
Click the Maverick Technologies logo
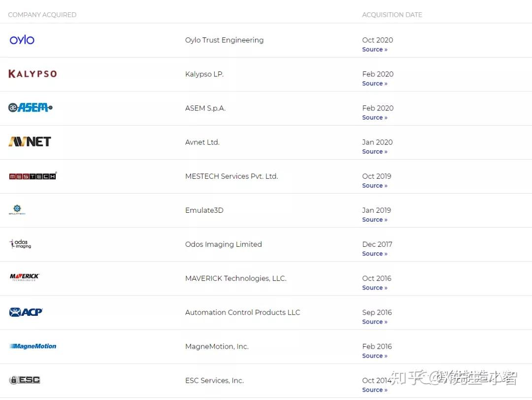point(25,277)
